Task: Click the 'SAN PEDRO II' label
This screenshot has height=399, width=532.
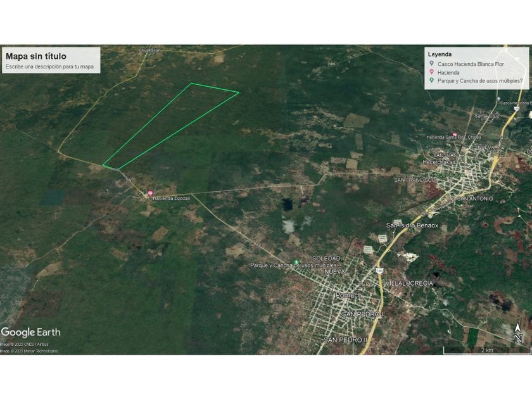Action: (x=345, y=339)
